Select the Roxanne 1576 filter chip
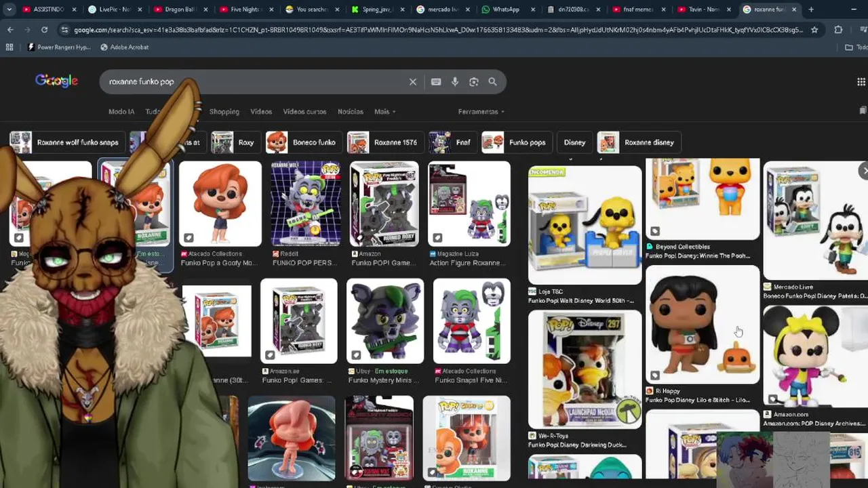 point(384,142)
